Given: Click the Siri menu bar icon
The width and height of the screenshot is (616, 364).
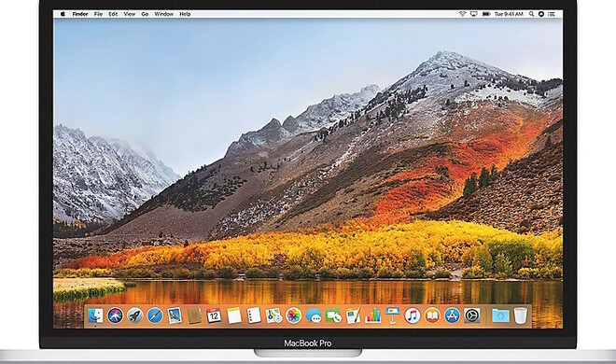Looking at the screenshot, I should [x=541, y=14].
